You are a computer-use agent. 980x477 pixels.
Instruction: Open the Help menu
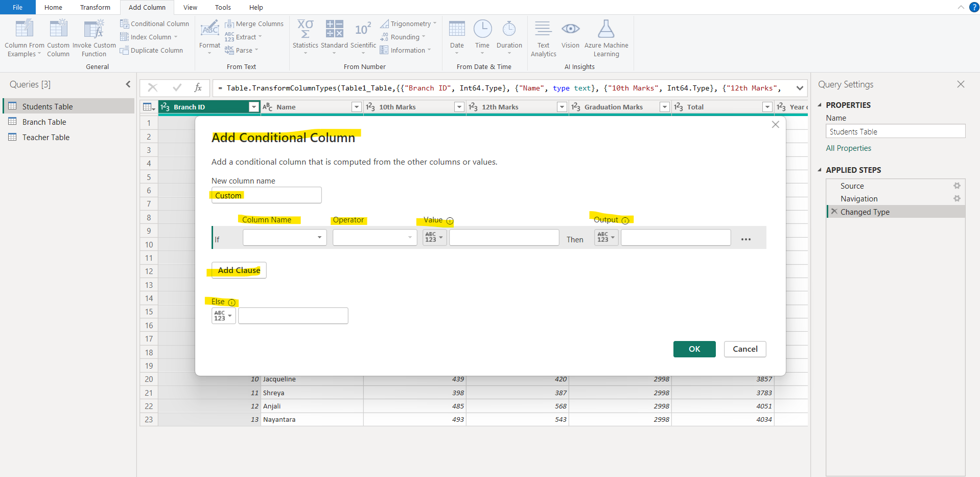(255, 7)
